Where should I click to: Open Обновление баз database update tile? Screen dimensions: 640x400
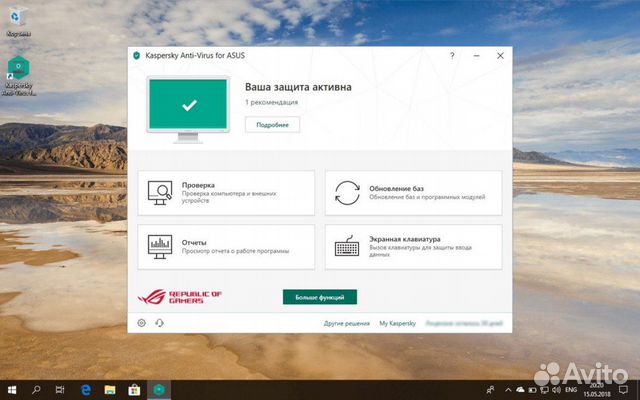[x=413, y=193]
